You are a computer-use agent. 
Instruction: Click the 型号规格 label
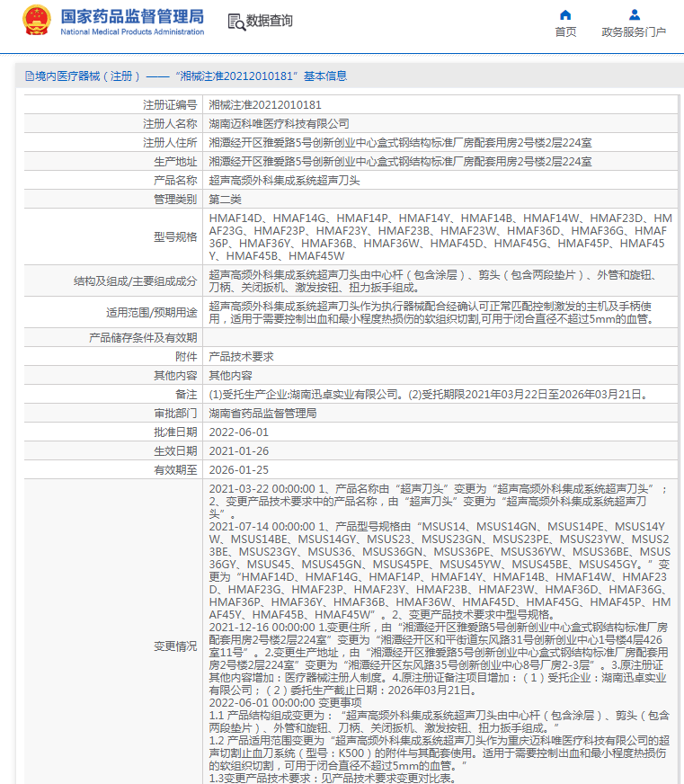pyautogui.click(x=175, y=237)
